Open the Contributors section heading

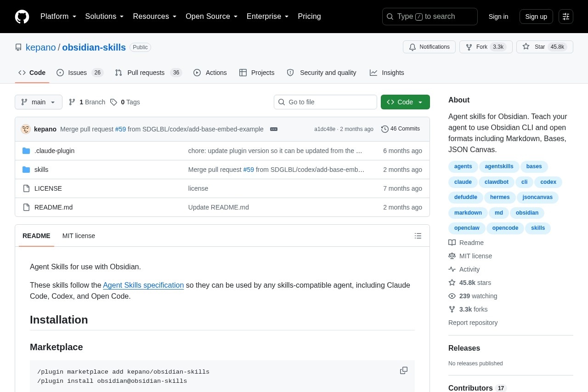coord(477,388)
